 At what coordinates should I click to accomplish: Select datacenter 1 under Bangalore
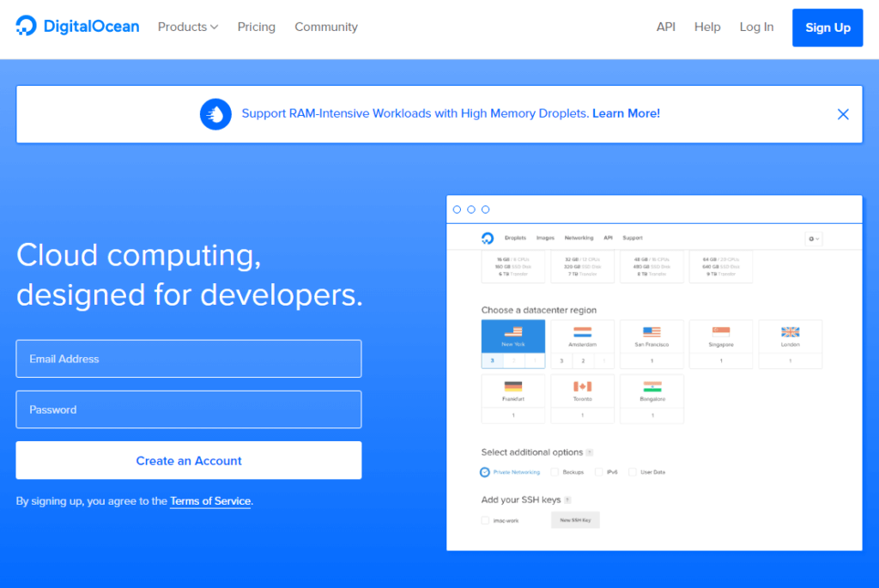652,415
